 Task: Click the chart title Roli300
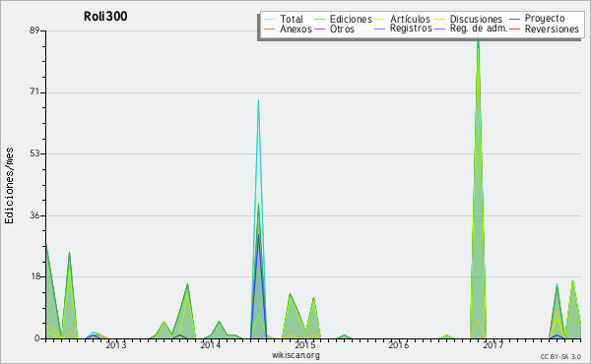coord(105,16)
